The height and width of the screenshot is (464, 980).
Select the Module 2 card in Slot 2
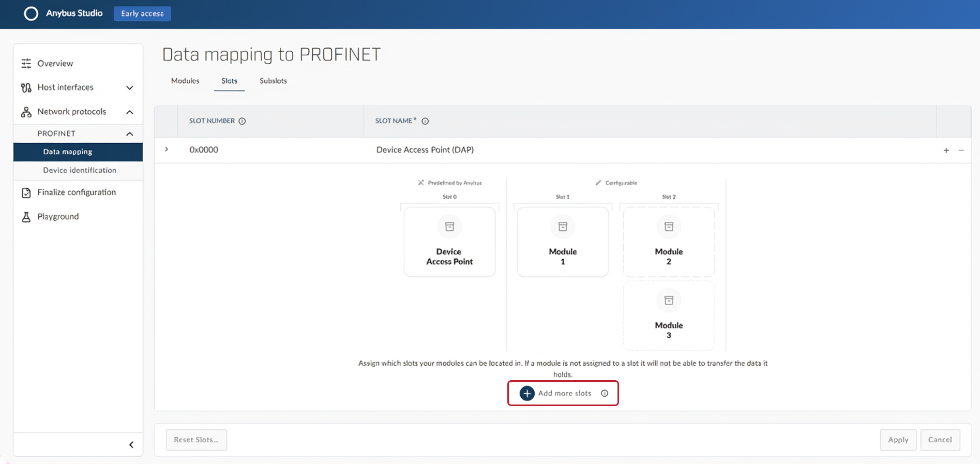[x=669, y=242]
